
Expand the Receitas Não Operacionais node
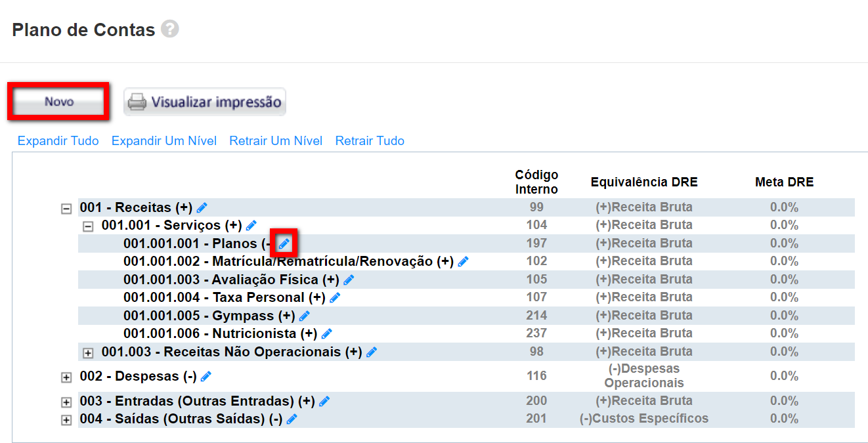88,353
